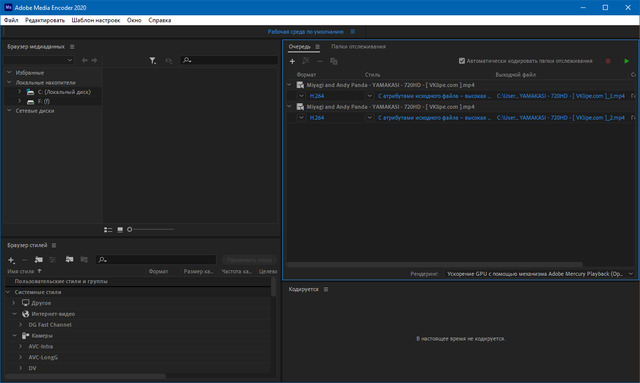This screenshot has width=640, height=383.
Task: Open preset link for the _1.mp4 output
Action: pyautogui.click(x=434, y=96)
